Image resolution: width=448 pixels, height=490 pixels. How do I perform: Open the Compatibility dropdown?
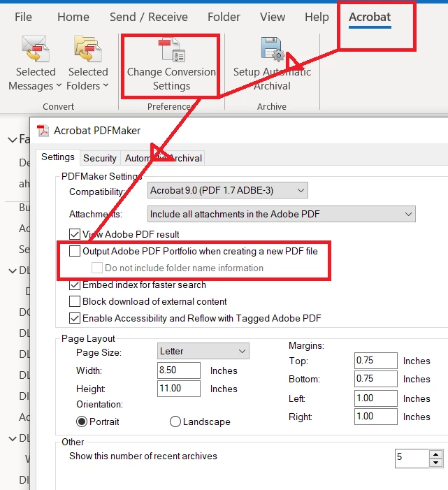227,190
